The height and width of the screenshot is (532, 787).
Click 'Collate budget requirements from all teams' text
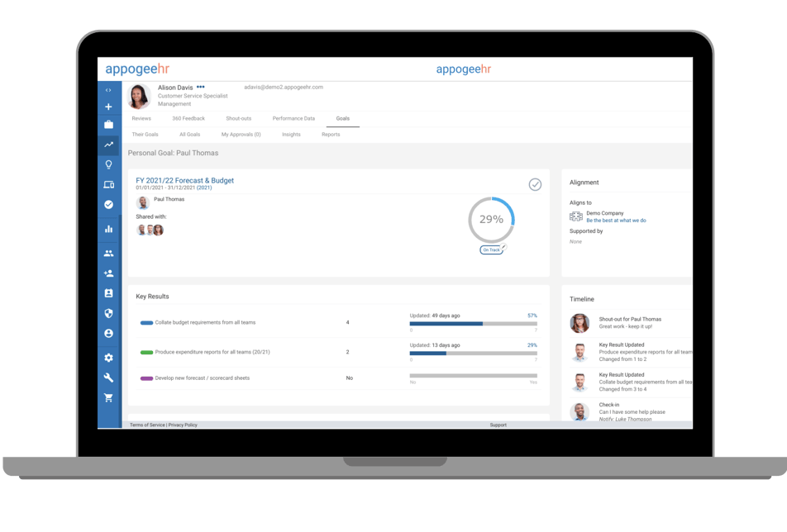click(x=205, y=322)
